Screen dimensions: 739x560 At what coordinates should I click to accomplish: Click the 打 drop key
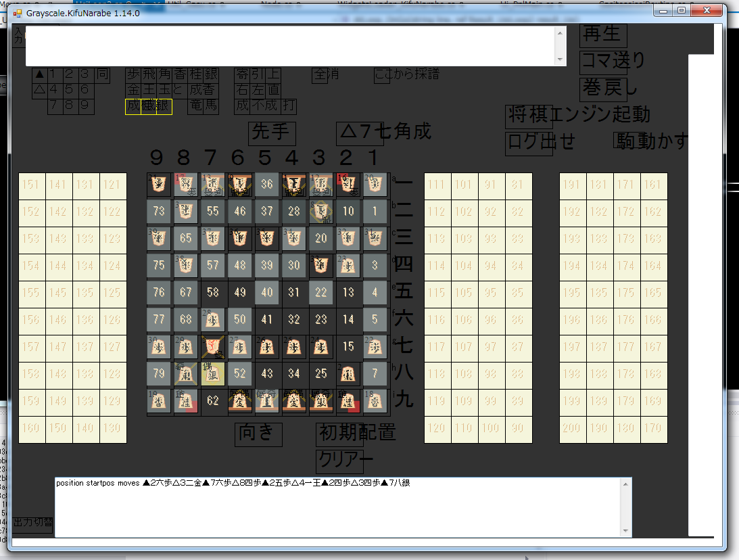pos(289,107)
